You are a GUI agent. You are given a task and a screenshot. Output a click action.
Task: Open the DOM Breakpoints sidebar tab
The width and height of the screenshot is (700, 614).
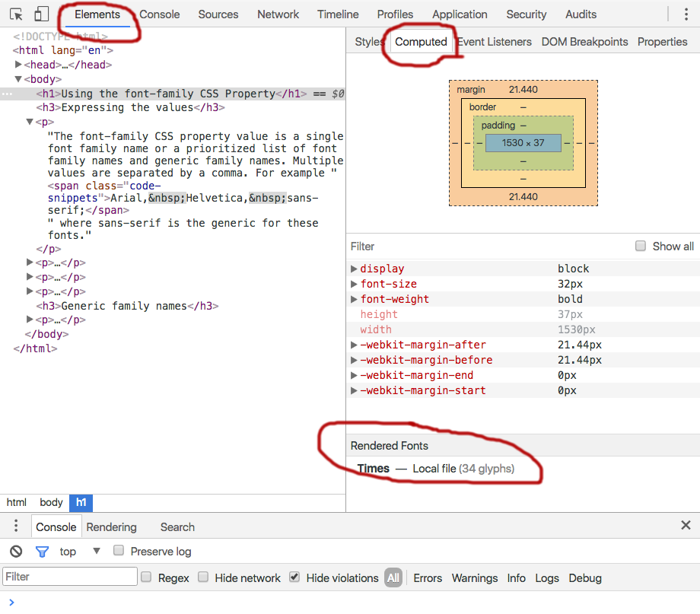tap(584, 42)
